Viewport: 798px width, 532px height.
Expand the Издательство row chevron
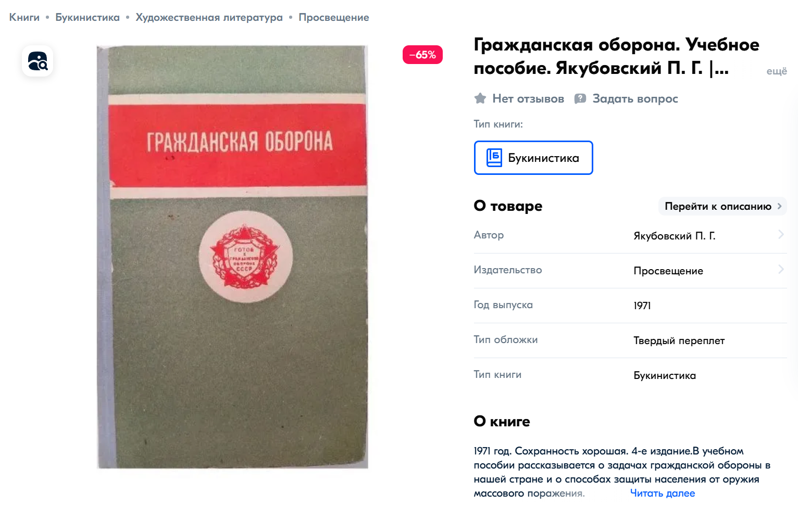[781, 269]
